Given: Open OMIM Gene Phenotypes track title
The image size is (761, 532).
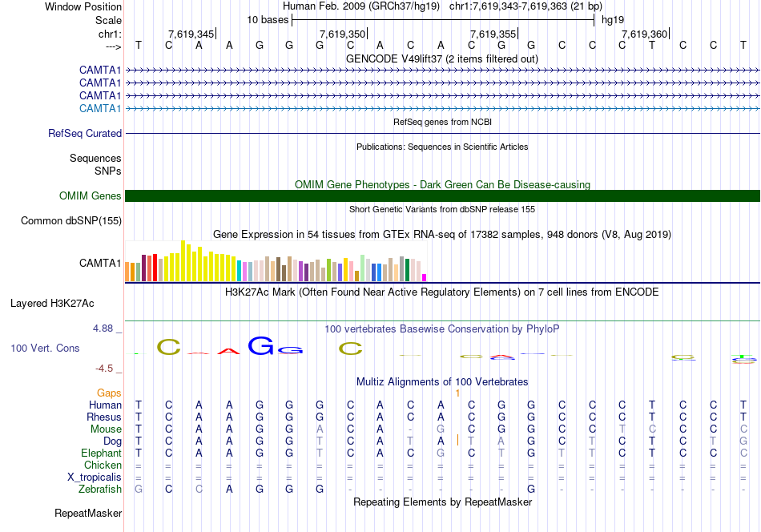Looking at the screenshot, I should click(442, 184).
